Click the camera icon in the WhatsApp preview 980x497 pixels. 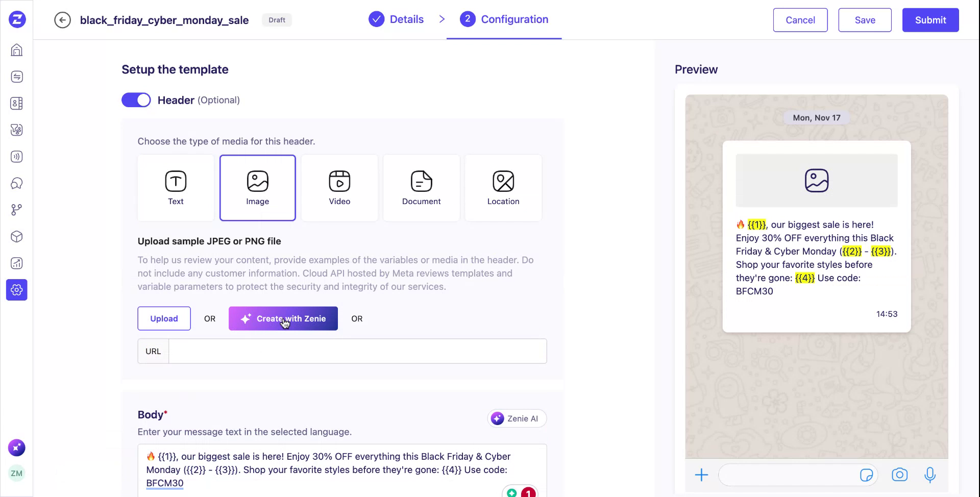tap(899, 475)
